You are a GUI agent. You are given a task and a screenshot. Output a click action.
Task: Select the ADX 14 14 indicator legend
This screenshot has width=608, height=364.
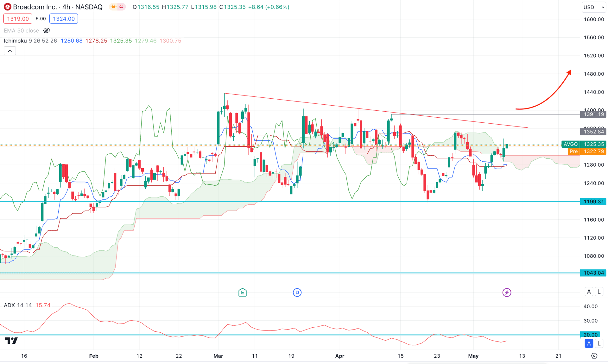[x=18, y=305]
